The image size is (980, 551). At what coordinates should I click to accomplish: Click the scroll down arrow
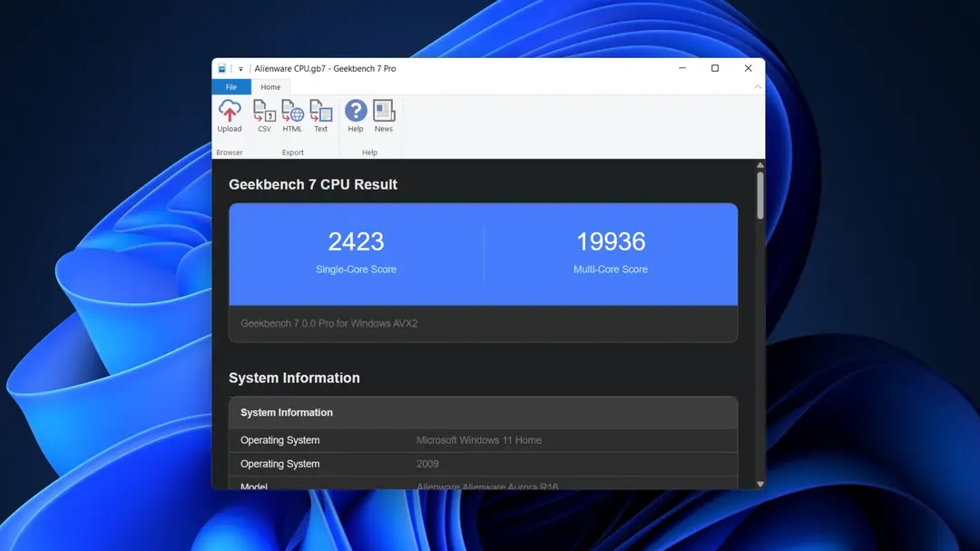[760, 484]
